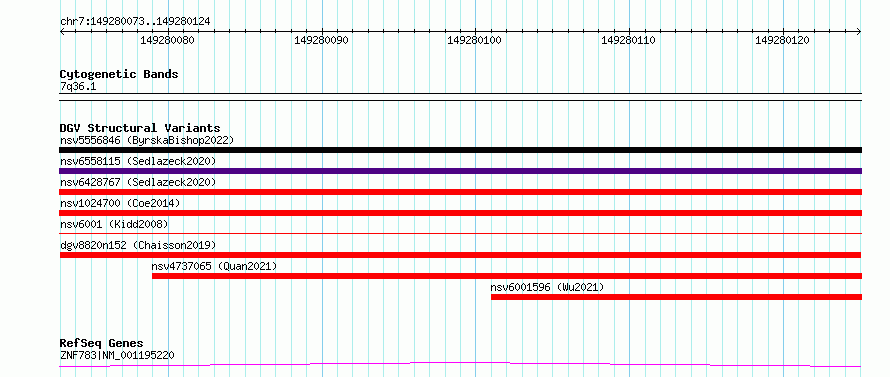Open variant label nsv6558115 (Sedlazeck2020)

pos(138,161)
